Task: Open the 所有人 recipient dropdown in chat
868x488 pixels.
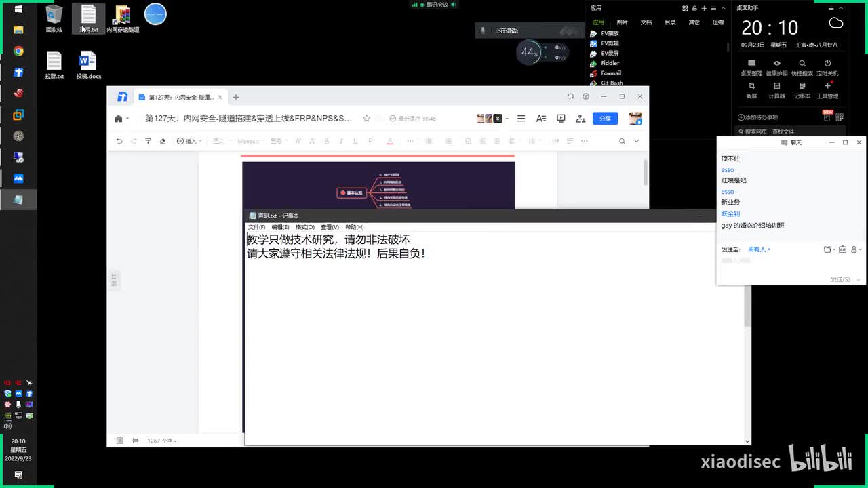Action: [x=759, y=249]
